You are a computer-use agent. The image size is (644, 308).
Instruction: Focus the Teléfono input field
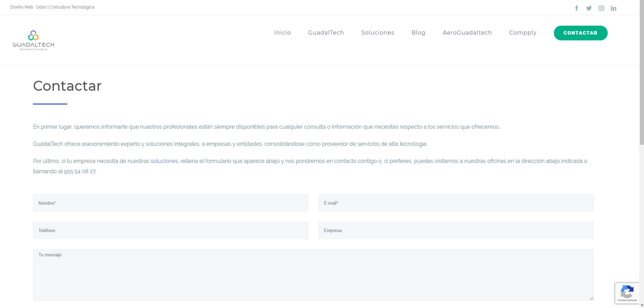[x=171, y=230]
